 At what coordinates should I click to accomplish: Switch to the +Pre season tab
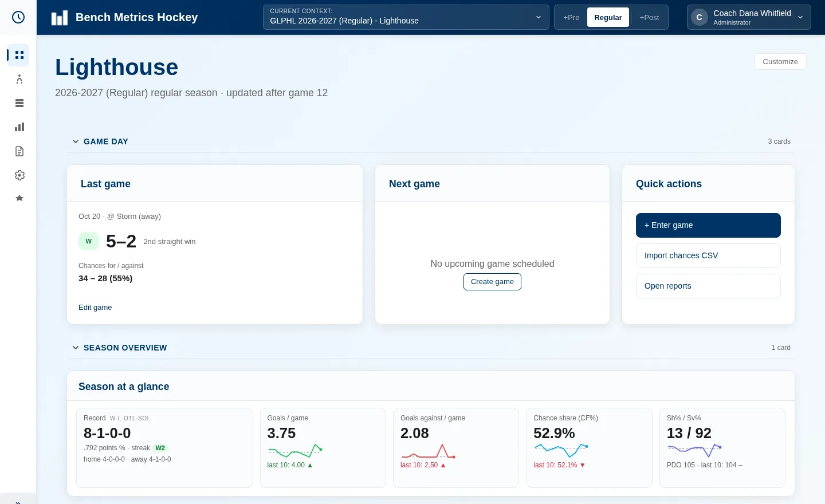(571, 18)
